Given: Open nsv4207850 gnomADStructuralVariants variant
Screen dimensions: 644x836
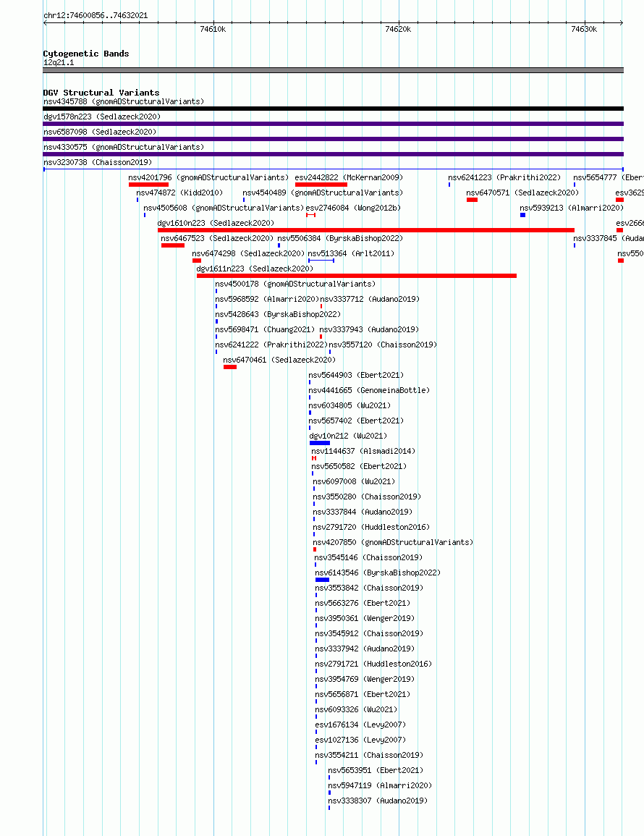Looking at the screenshot, I should [393, 542].
